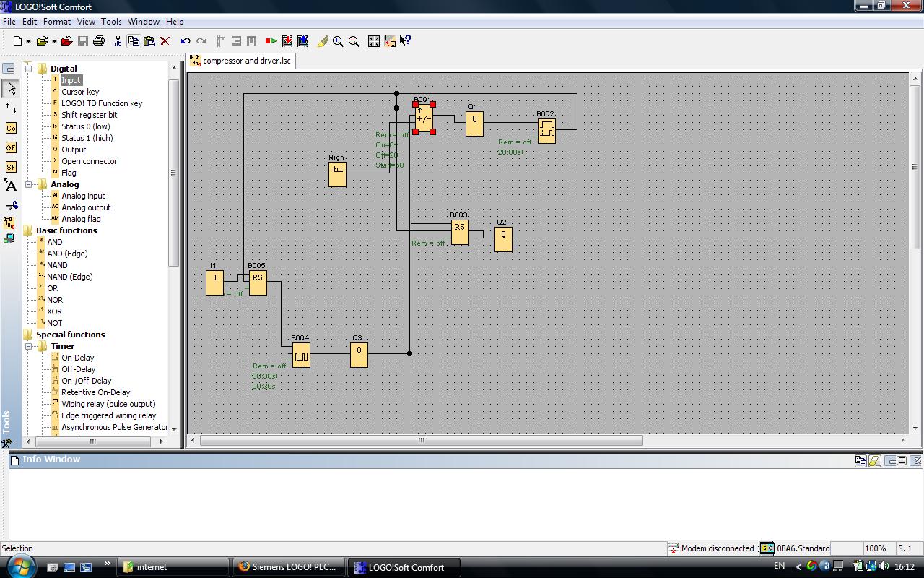This screenshot has height=578, width=924.
Task: Collapse the Timer tree folder
Action: (x=29, y=346)
